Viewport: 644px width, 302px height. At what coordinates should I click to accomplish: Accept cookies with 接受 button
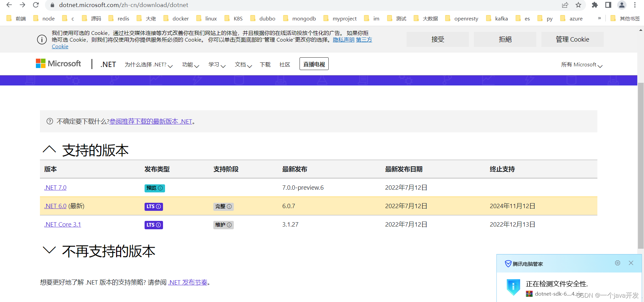(x=438, y=39)
